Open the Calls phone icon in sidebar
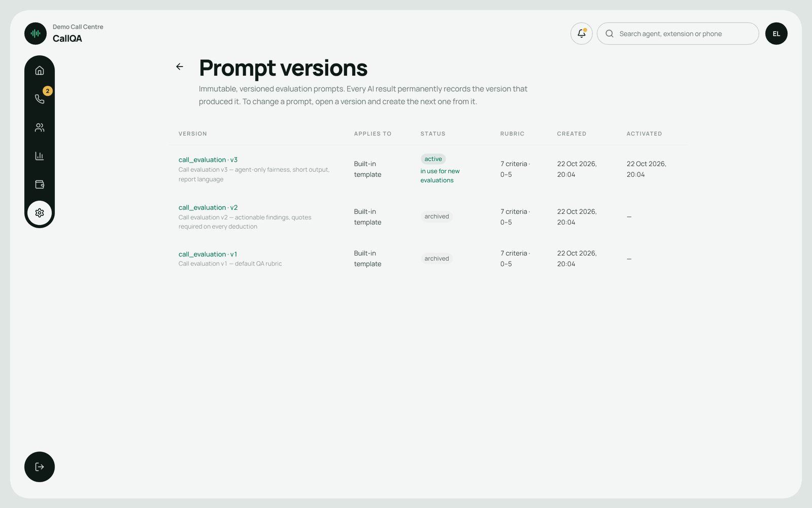 pos(40,99)
